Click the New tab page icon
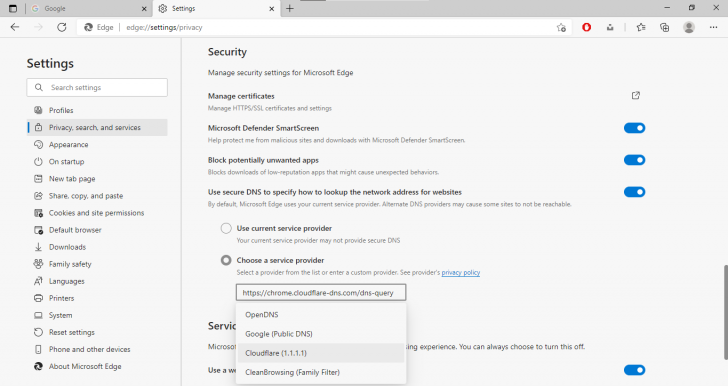The width and height of the screenshot is (728, 386). 38,178
